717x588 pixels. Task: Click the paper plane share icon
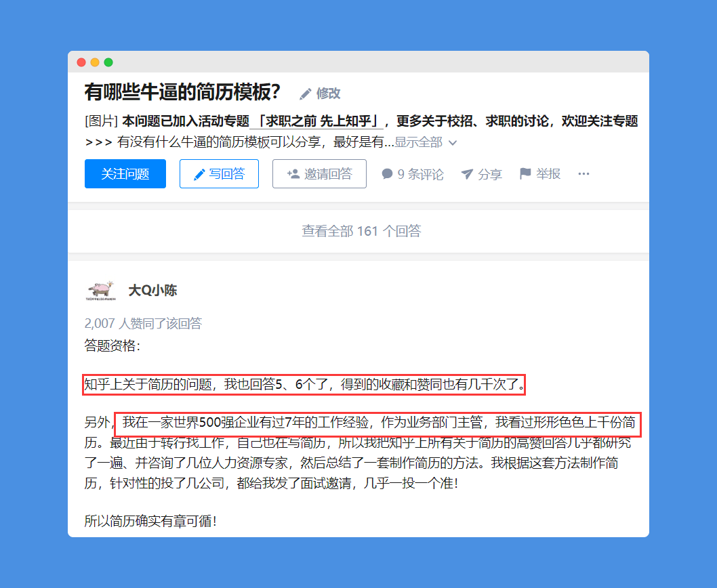pyautogui.click(x=467, y=174)
